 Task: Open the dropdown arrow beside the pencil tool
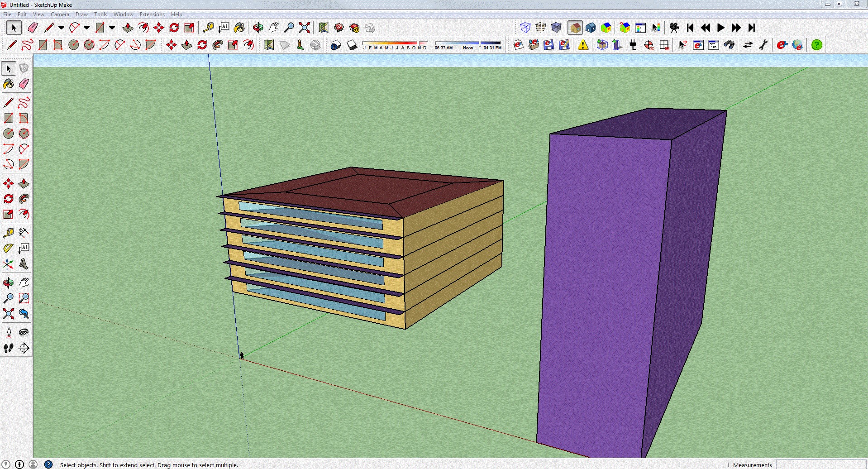click(61, 28)
